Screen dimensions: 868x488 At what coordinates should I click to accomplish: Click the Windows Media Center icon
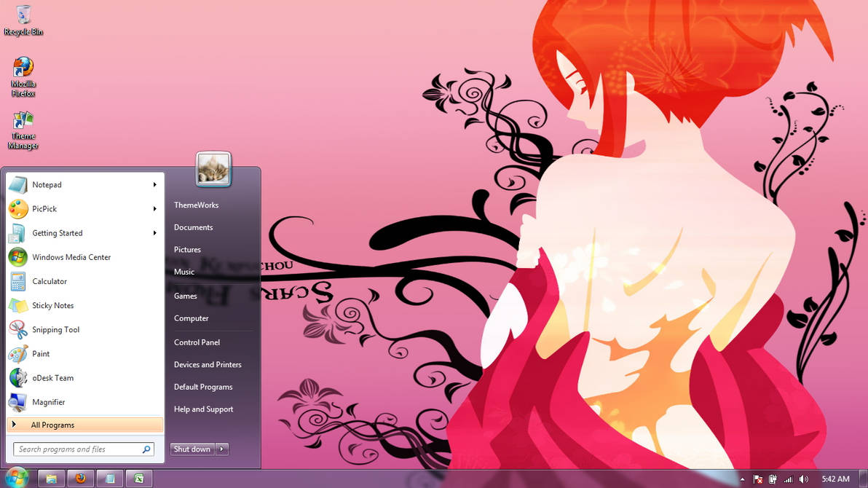(17, 257)
